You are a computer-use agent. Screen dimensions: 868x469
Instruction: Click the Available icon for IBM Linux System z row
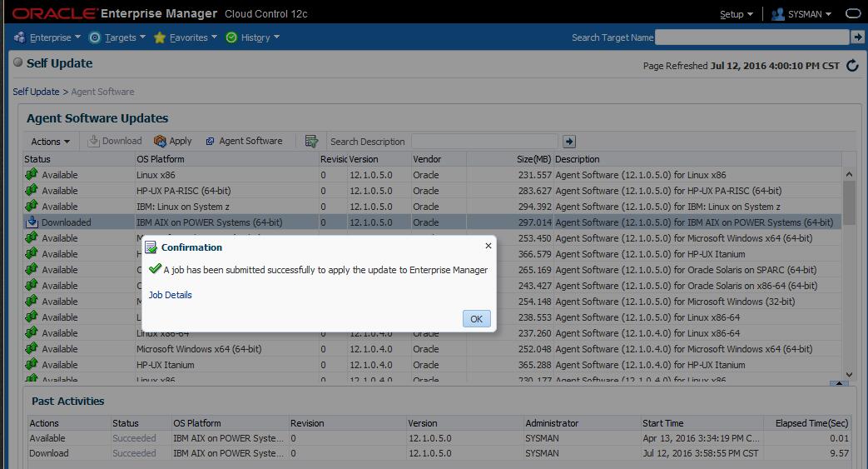[32, 207]
